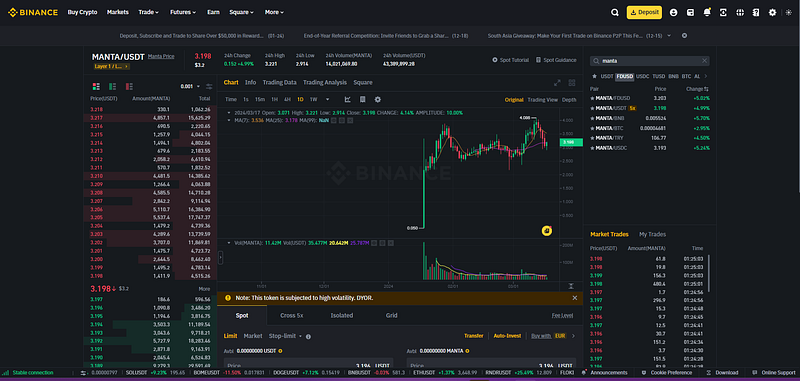
Task: Click the yellow chart assistant floating icon
Action: (546, 231)
